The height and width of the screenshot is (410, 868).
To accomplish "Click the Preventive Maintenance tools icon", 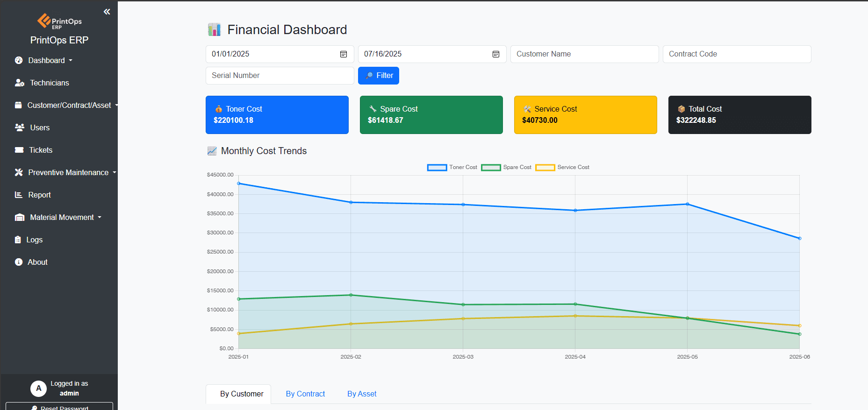I will (19, 172).
